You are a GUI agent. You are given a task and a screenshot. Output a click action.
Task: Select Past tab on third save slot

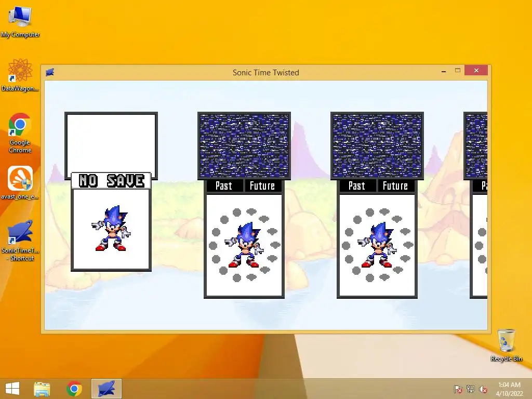click(357, 186)
